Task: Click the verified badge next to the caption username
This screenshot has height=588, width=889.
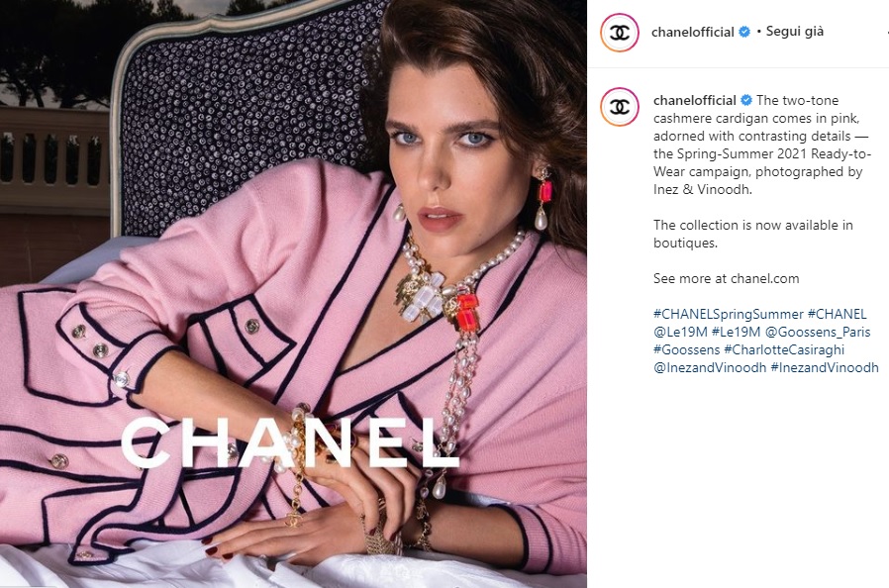Action: (746, 100)
